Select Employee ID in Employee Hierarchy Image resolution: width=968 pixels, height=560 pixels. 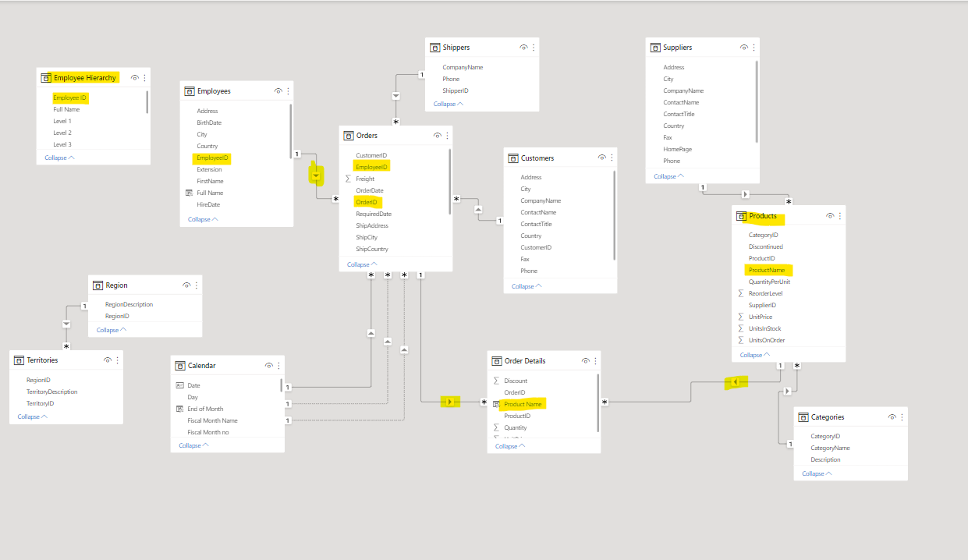click(70, 97)
